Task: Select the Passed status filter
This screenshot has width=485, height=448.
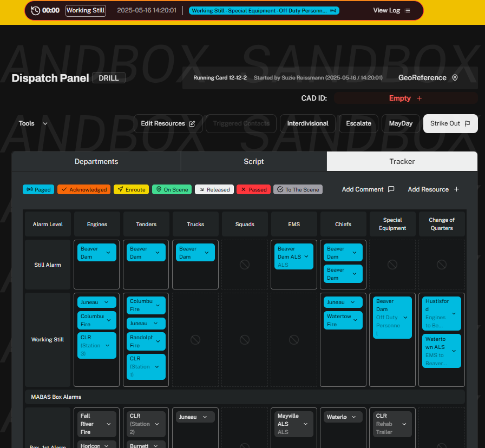Action: click(254, 189)
